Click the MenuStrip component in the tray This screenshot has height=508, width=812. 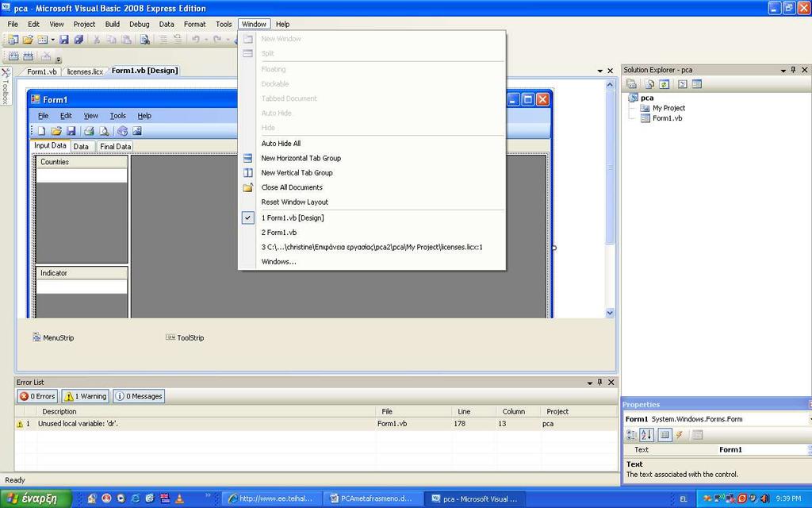click(53, 337)
